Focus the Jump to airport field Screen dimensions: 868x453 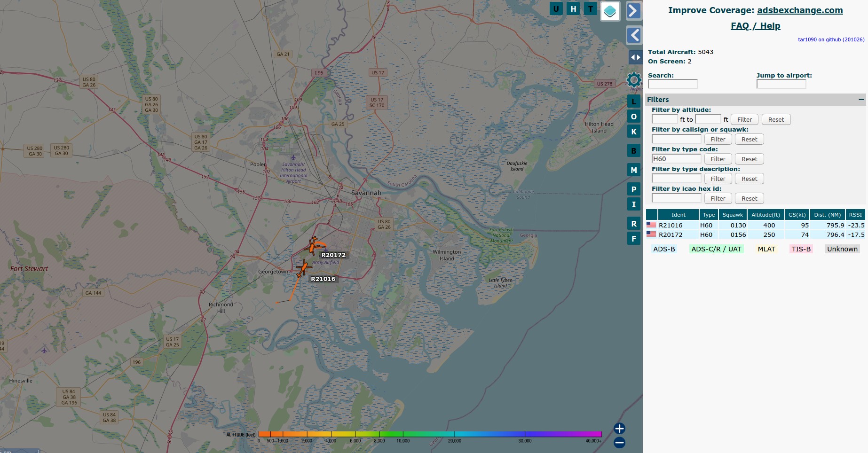coord(781,84)
